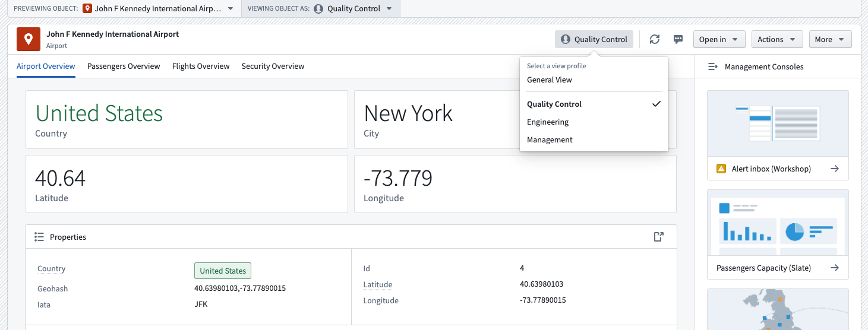This screenshot has height=330, width=868.
Task: Click the United States green tag
Action: (223, 271)
